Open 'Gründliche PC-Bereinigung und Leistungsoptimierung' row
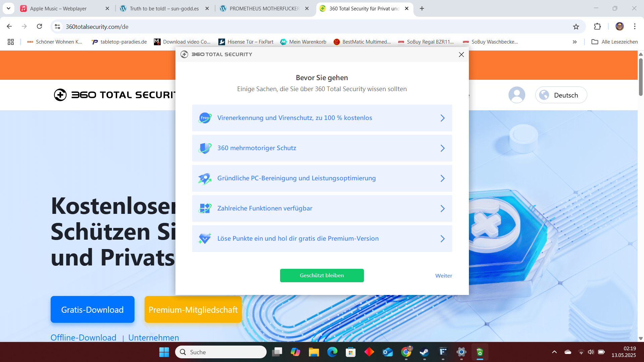644x362 pixels. pos(322,178)
